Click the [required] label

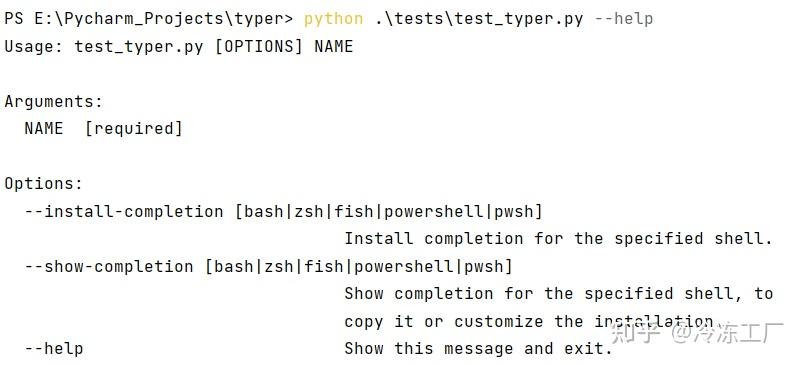click(133, 128)
